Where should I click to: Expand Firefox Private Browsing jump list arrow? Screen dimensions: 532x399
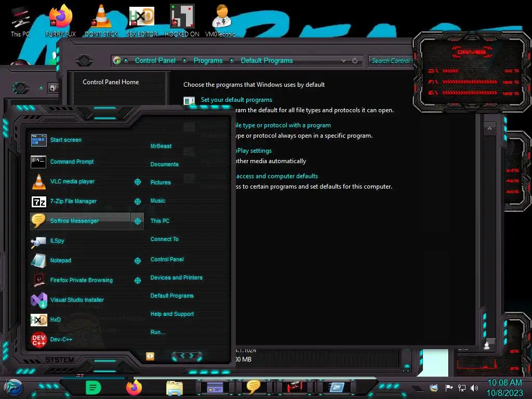pos(137,280)
